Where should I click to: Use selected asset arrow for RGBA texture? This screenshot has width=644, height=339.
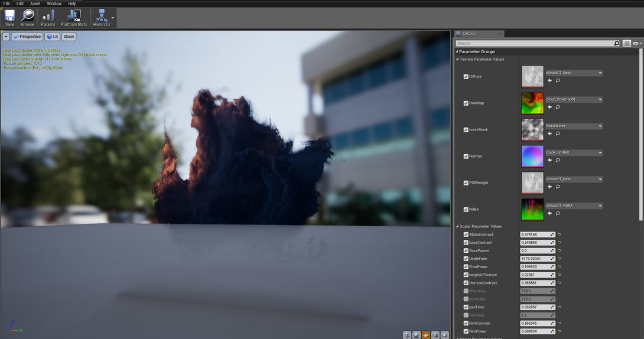[549, 213]
